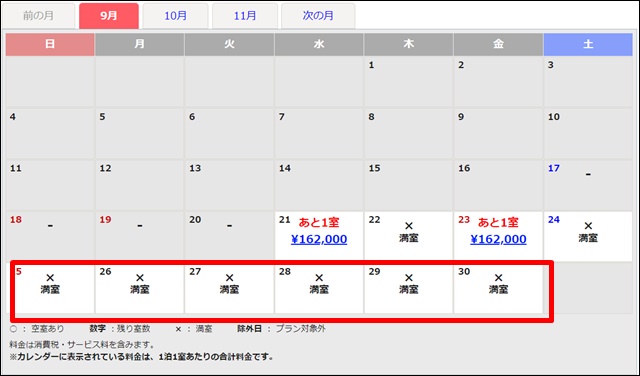This screenshot has height=376, width=640.
Task: Click the 満室 cell on the 27th
Action: 229,288
